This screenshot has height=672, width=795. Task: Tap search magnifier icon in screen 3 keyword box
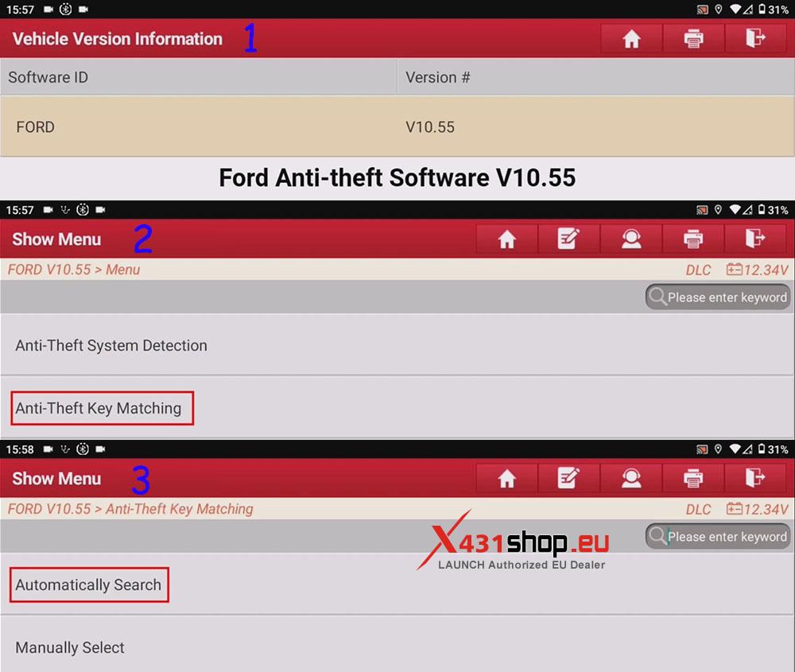657,536
